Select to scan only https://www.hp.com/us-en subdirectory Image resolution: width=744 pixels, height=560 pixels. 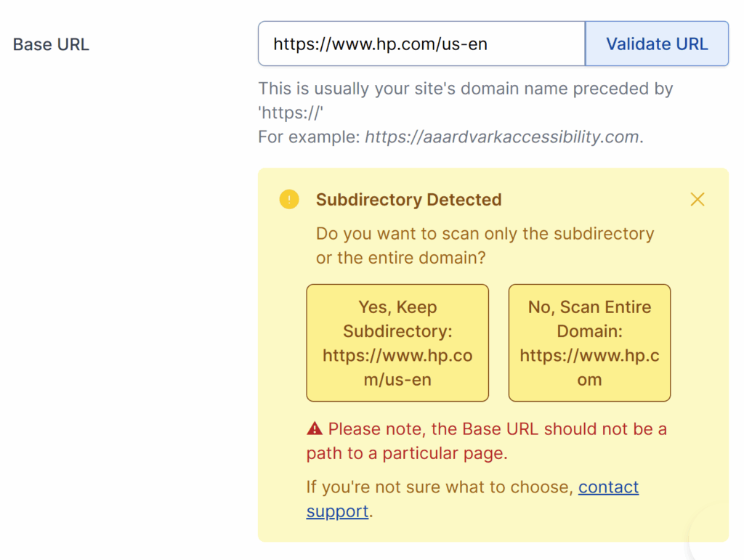tap(397, 342)
